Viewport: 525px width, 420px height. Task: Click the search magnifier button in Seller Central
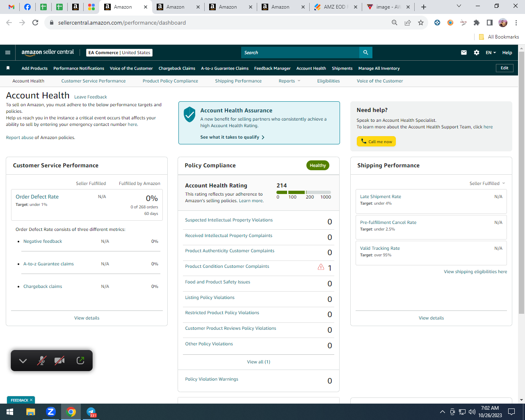coord(365,52)
